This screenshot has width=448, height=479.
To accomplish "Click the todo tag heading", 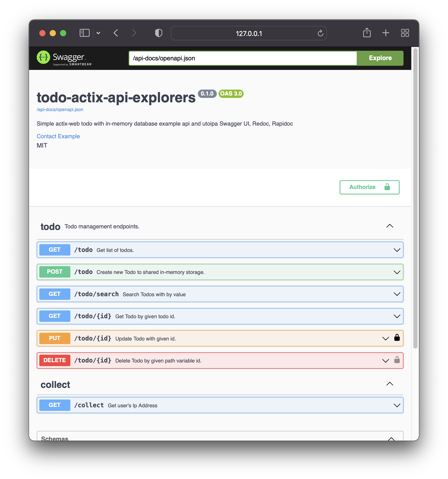I will [50, 227].
